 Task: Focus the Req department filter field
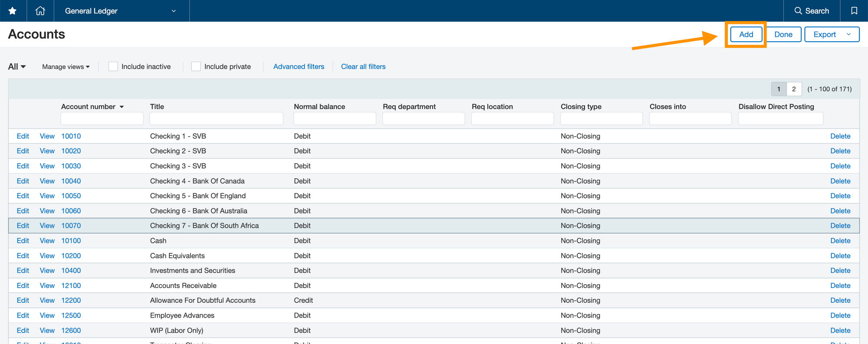(x=424, y=118)
